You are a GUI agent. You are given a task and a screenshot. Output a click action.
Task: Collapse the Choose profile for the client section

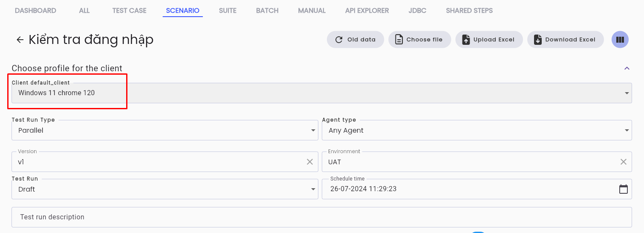tap(627, 68)
